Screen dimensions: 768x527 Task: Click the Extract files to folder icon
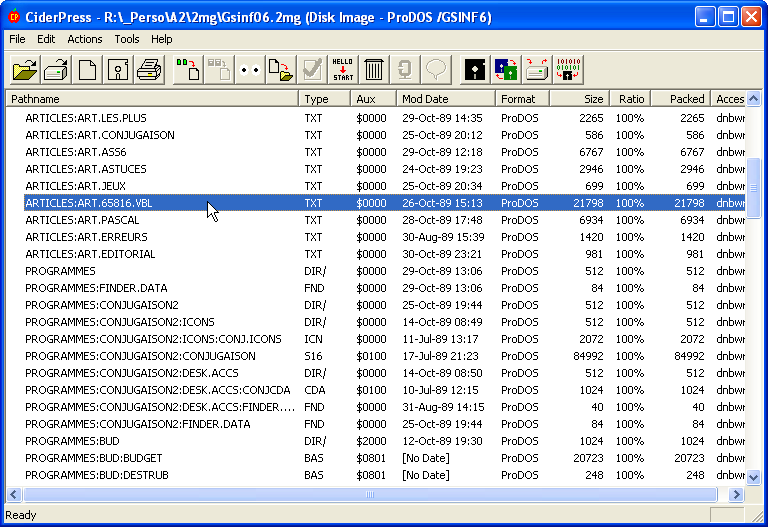(x=281, y=70)
